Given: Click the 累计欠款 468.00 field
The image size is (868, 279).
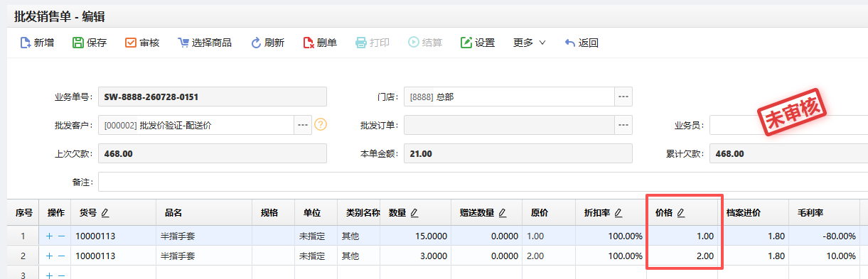Looking at the screenshot, I should click(788, 153).
